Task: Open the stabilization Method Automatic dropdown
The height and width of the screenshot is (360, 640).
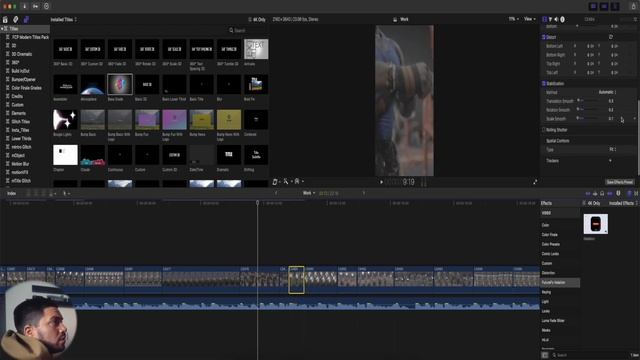Action: [607, 92]
